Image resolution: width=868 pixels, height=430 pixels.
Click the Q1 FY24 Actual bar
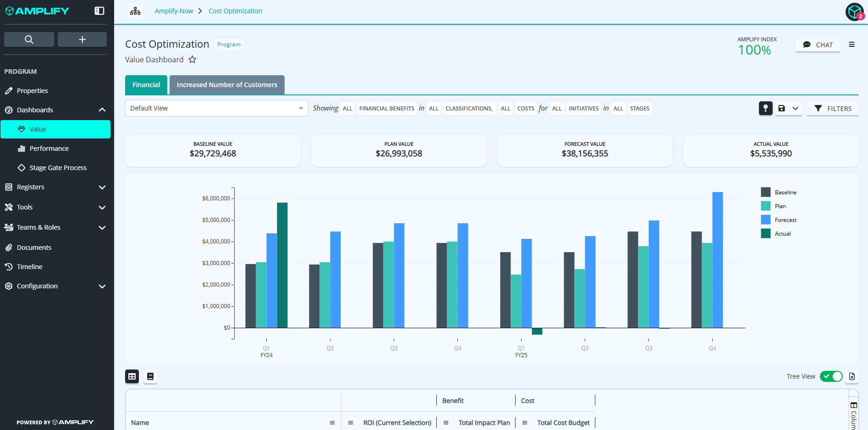coord(282,265)
